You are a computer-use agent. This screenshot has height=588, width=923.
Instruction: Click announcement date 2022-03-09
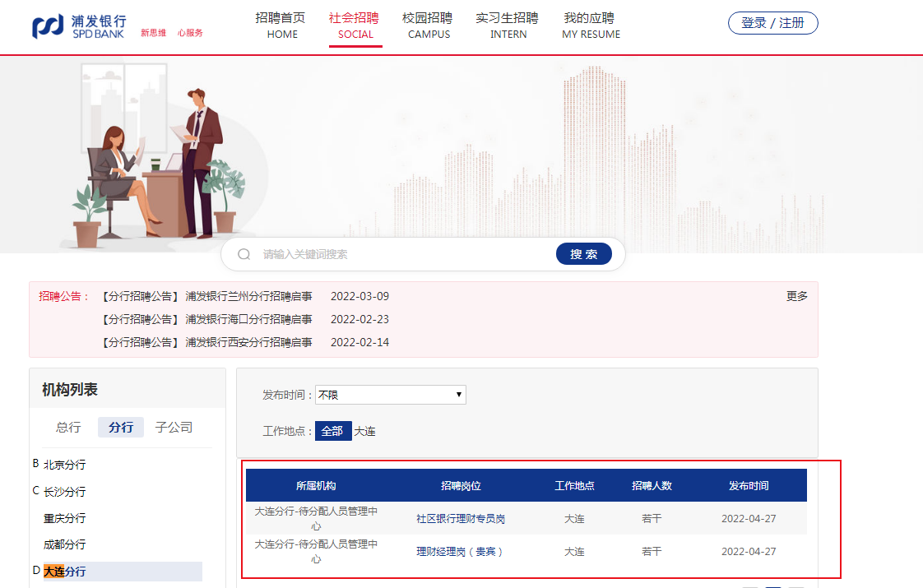tap(359, 296)
